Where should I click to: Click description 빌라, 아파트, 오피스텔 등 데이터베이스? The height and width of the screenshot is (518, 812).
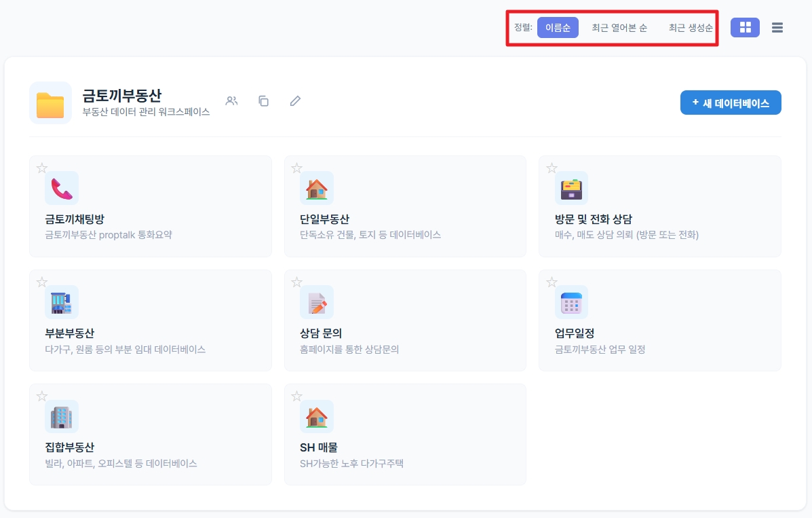tap(121, 464)
